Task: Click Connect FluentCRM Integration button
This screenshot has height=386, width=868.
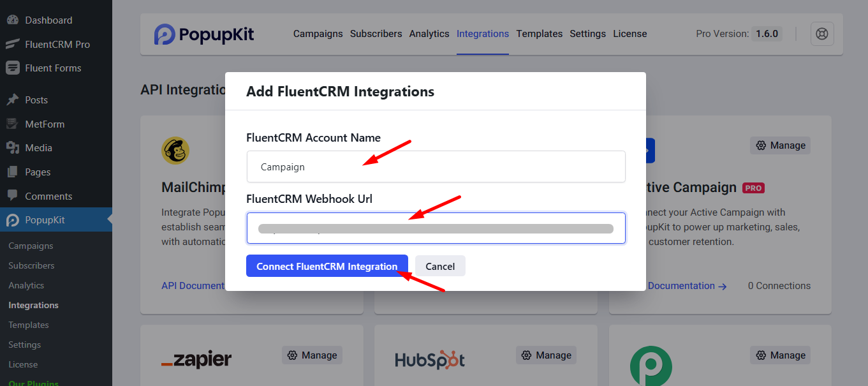Action: (327, 266)
